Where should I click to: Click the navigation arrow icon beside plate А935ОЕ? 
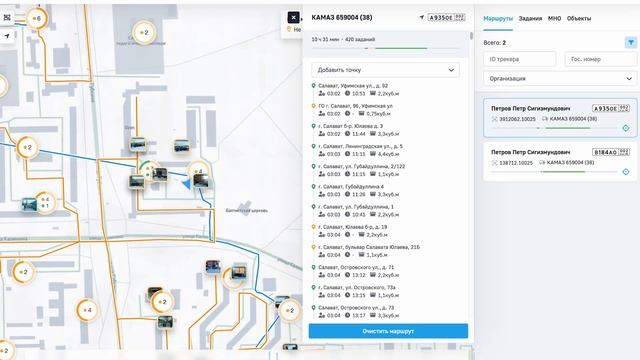point(422,18)
